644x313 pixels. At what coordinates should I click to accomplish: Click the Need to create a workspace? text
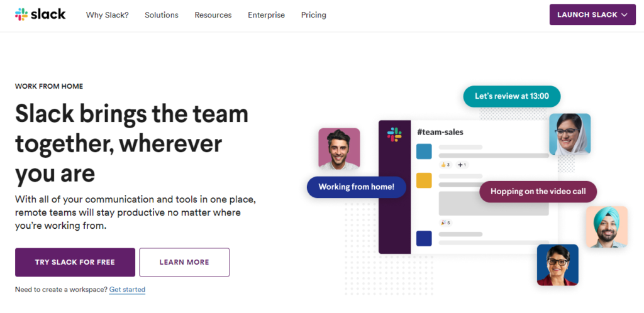point(61,289)
